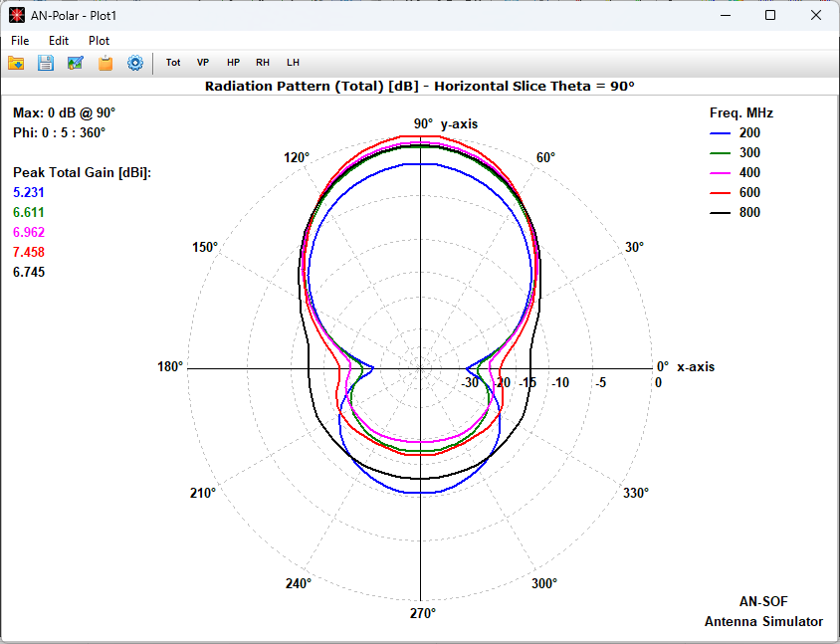The height and width of the screenshot is (644, 840).
Task: Click the 5.231 peak gain value
Action: tap(29, 192)
